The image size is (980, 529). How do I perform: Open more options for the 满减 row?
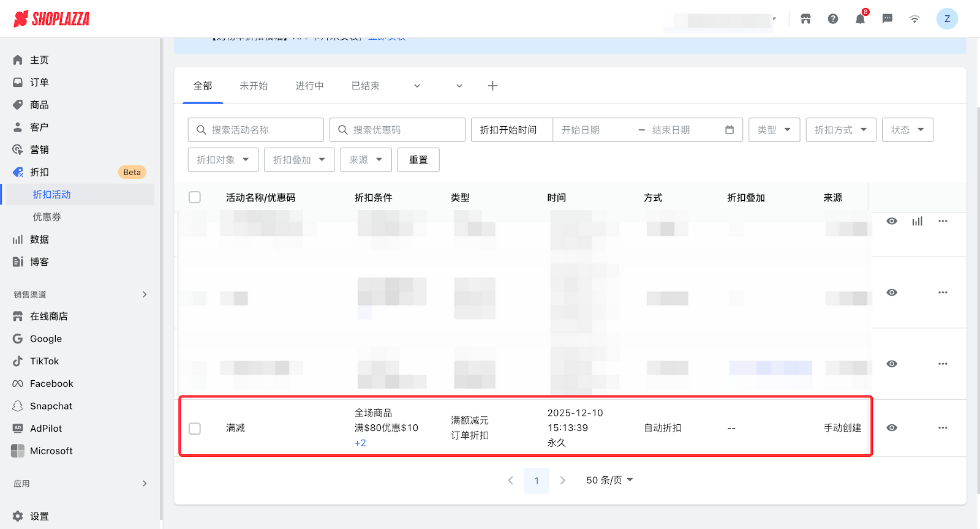pos(943,427)
